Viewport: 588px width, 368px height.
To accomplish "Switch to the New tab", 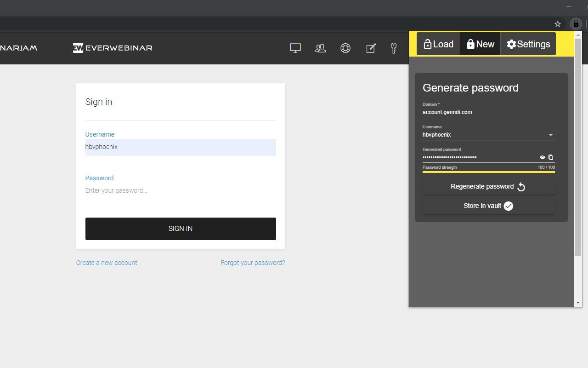I will [x=480, y=44].
